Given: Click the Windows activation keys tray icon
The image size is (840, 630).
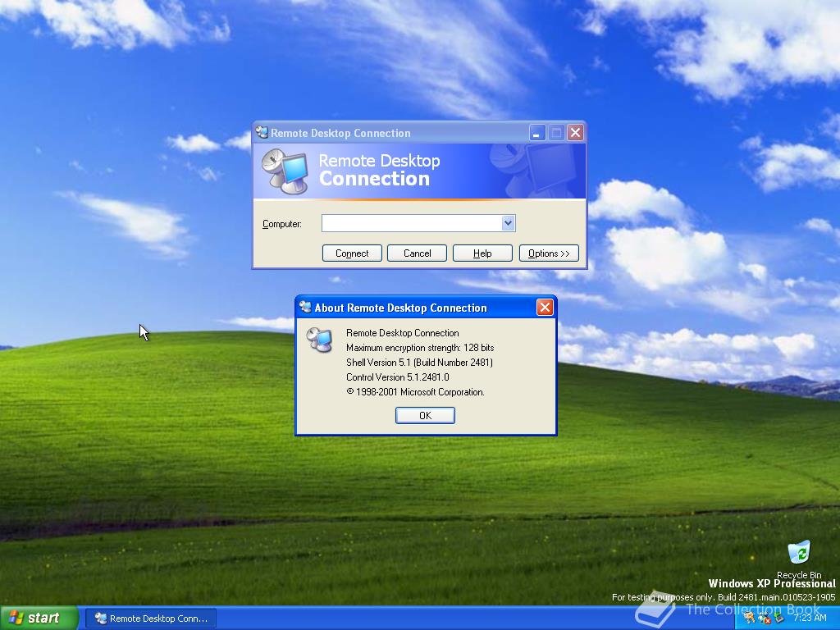Looking at the screenshot, I should 748,619.
